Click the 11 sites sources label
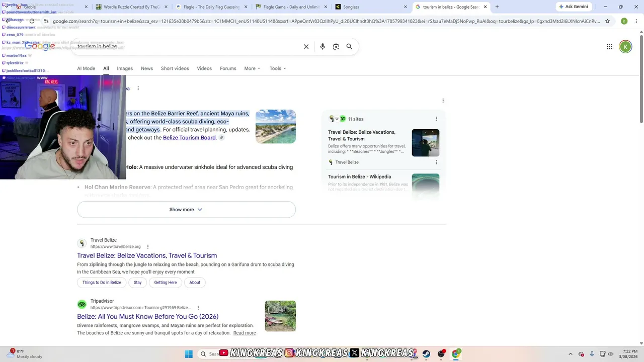Viewport: 644px width, 362px height. tap(356, 119)
